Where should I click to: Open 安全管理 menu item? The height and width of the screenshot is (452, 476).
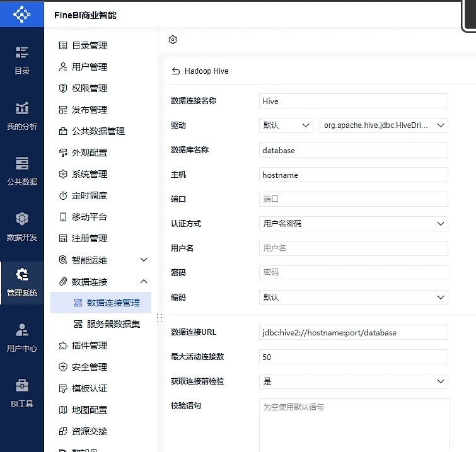tap(101, 367)
